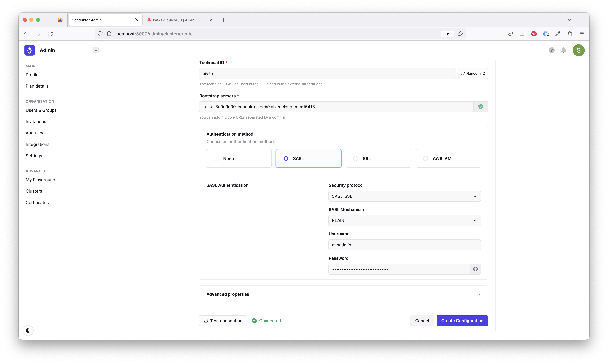Open My Playground in sidebar

click(x=40, y=180)
